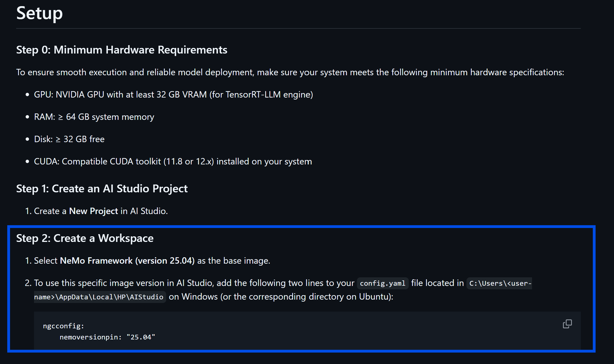Click the ngcconfig: line in code block

click(64, 326)
